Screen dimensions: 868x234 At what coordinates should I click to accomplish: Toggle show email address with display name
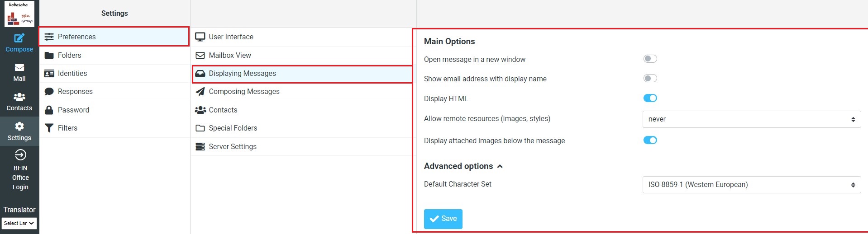(650, 79)
